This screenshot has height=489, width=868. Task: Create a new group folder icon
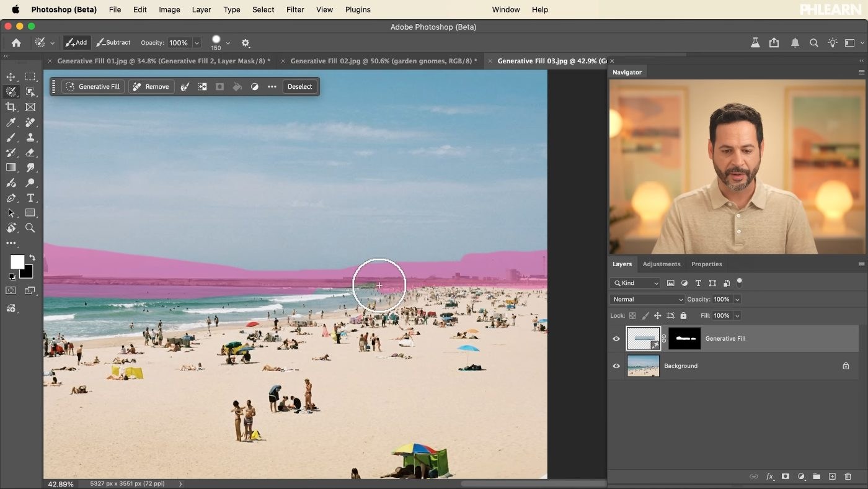(817, 477)
